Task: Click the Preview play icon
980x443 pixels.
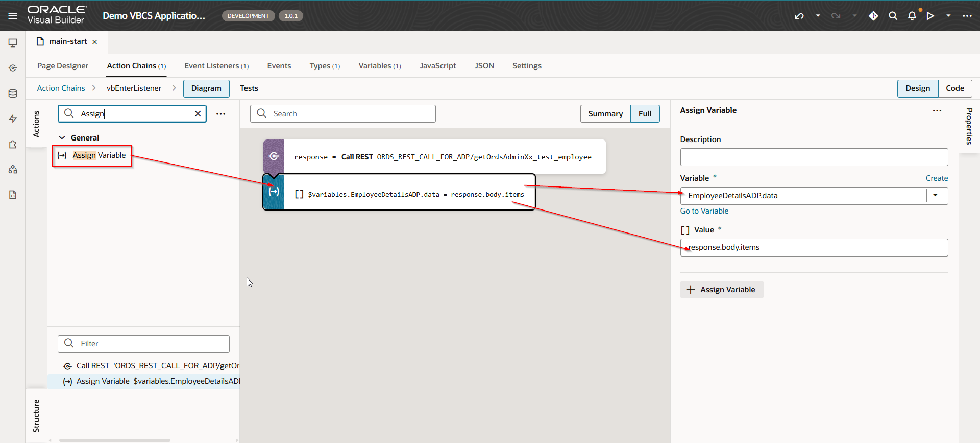Action: click(930, 16)
